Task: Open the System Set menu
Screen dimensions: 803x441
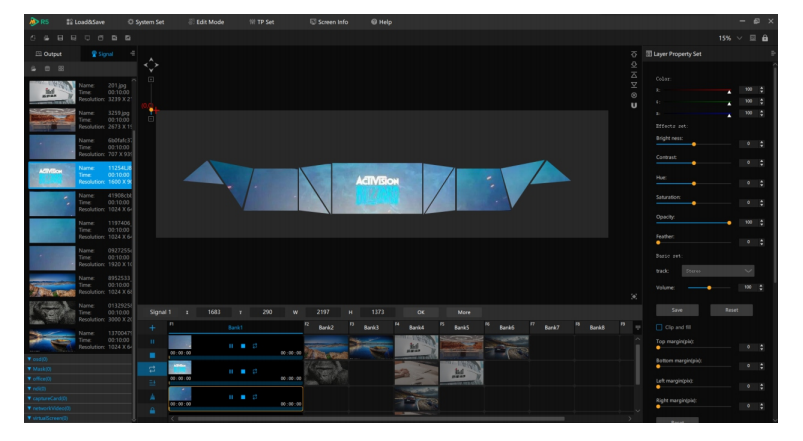Action: point(146,22)
